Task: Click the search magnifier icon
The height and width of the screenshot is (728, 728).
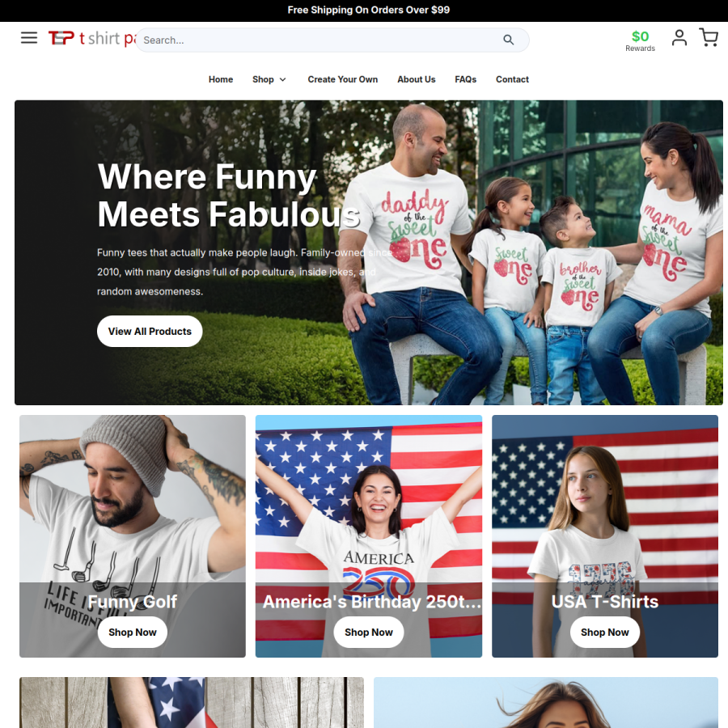Action: (x=509, y=40)
